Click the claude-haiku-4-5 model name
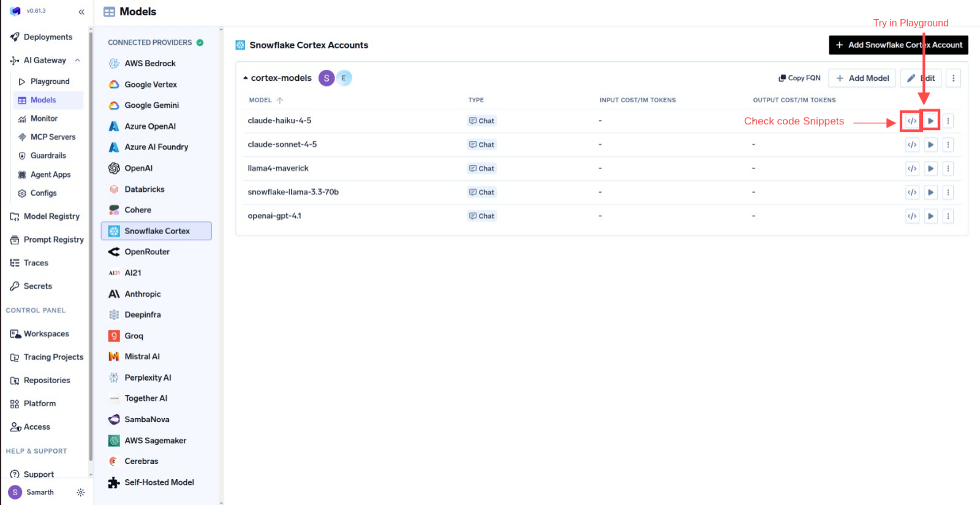The height and width of the screenshot is (505, 980). pyautogui.click(x=279, y=121)
